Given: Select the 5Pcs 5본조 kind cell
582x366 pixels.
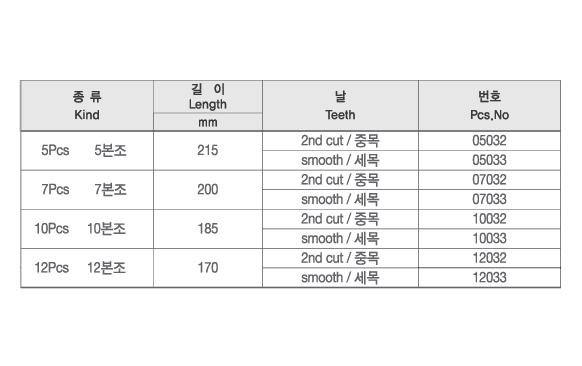Looking at the screenshot, I should tap(87, 151).
